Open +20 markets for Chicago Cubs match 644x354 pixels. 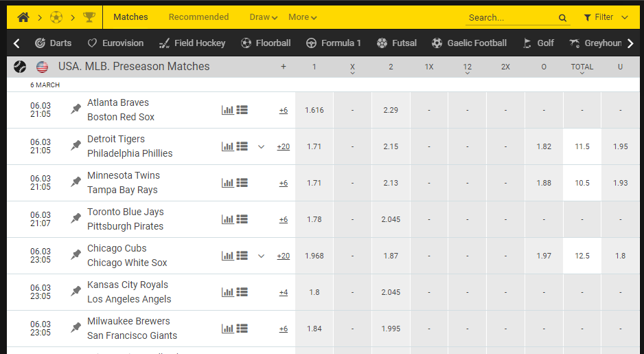[284, 256]
